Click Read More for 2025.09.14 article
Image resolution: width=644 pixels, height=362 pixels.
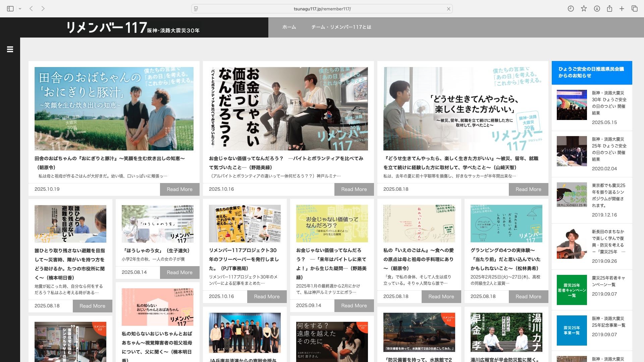tap(354, 306)
